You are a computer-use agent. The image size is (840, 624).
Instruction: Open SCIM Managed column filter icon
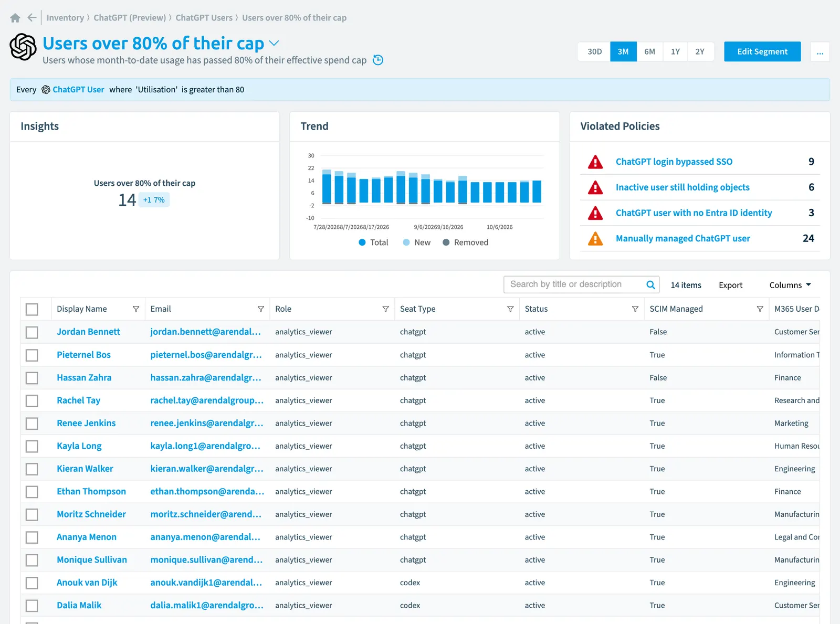[x=760, y=309]
